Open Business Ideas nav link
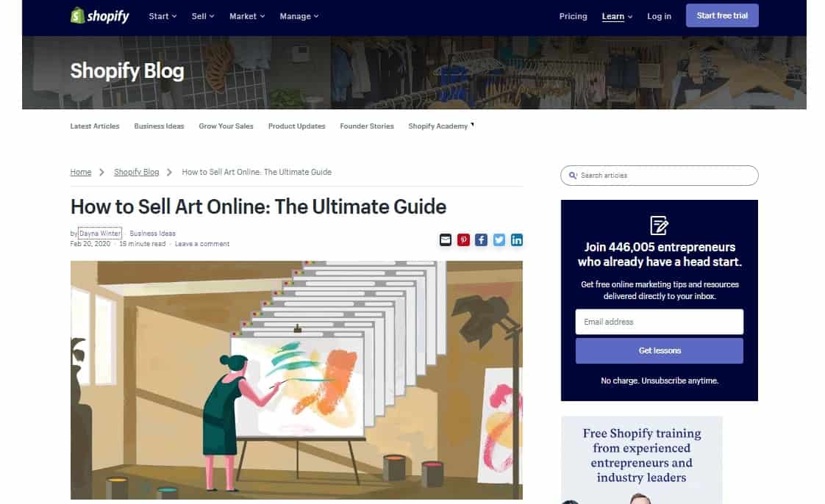The image size is (825, 504). (159, 126)
